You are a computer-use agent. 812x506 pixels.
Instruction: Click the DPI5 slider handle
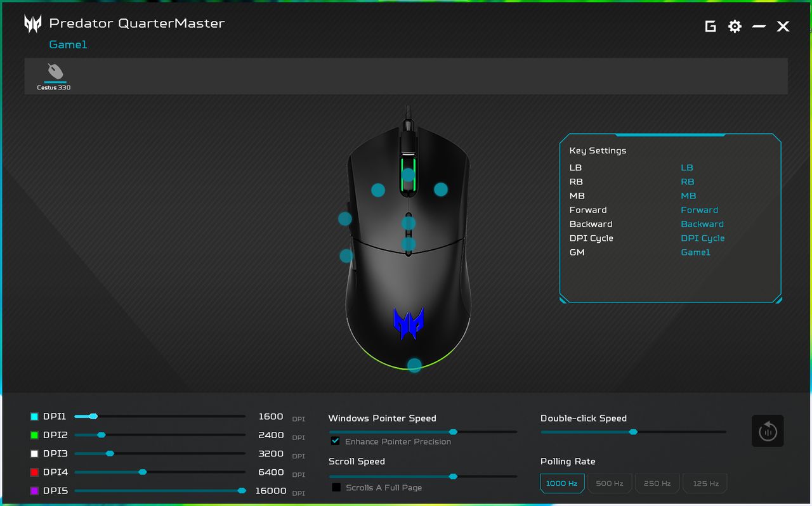coord(242,490)
